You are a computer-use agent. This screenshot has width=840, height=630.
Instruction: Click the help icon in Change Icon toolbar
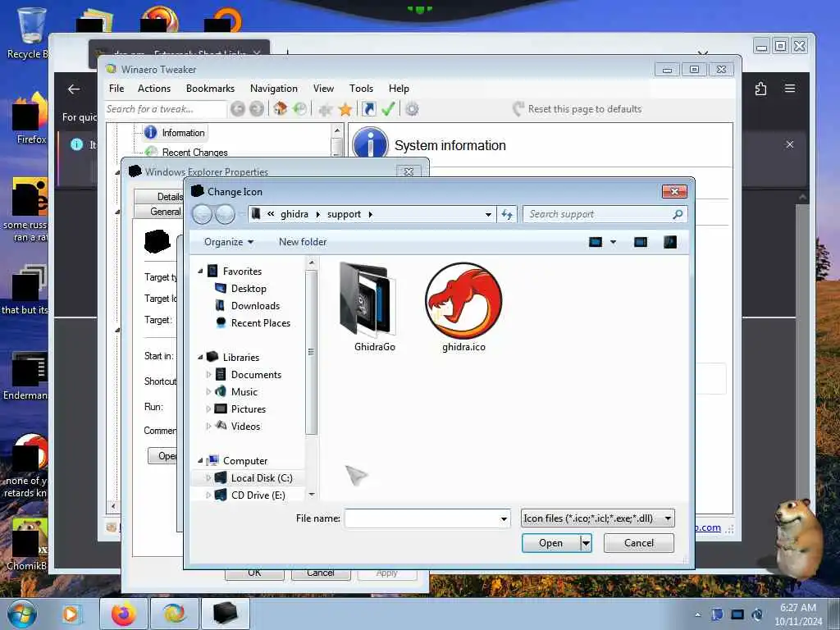[x=669, y=242]
